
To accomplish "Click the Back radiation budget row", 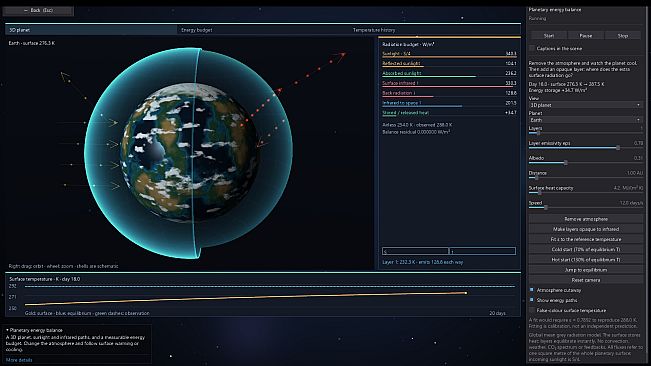I will (449, 93).
